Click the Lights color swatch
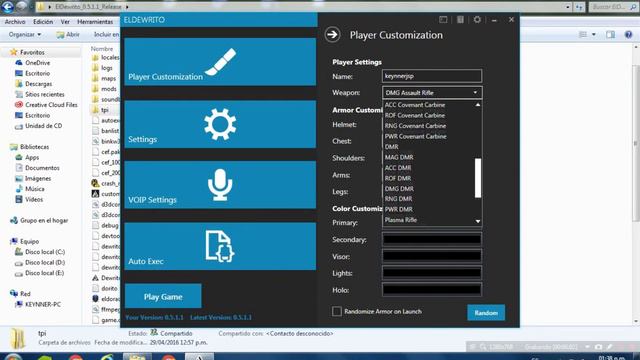This screenshot has height=360, width=640. click(x=432, y=273)
